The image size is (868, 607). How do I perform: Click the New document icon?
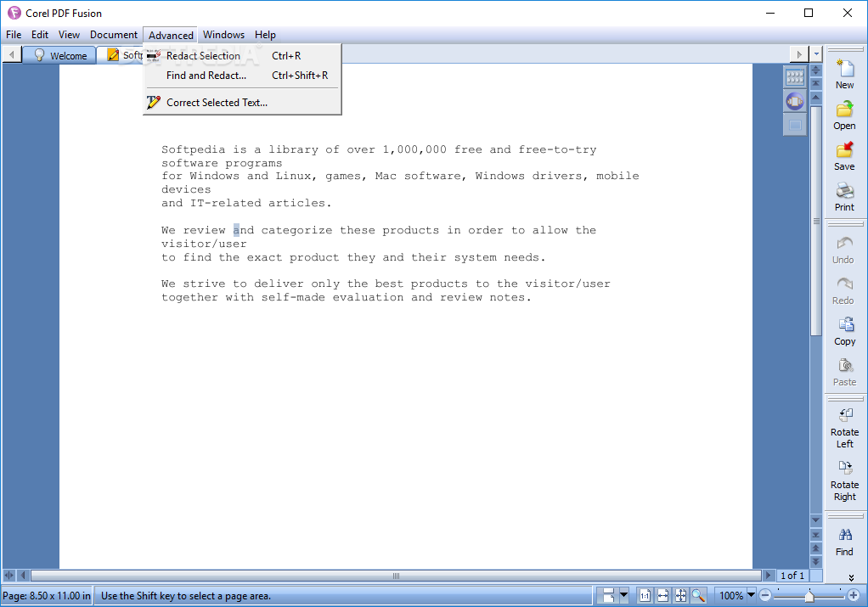845,69
